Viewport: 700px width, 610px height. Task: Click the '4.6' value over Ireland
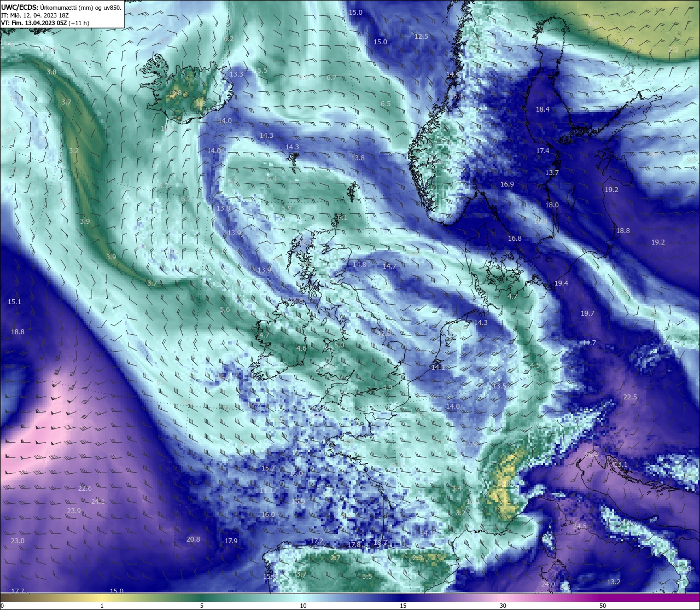301,348
